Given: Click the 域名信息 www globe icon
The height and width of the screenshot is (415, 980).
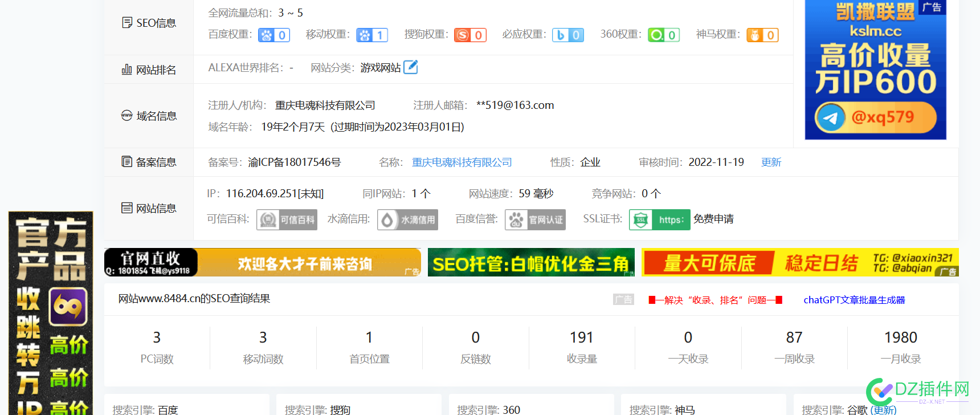Looking at the screenshot, I should coord(126,116).
